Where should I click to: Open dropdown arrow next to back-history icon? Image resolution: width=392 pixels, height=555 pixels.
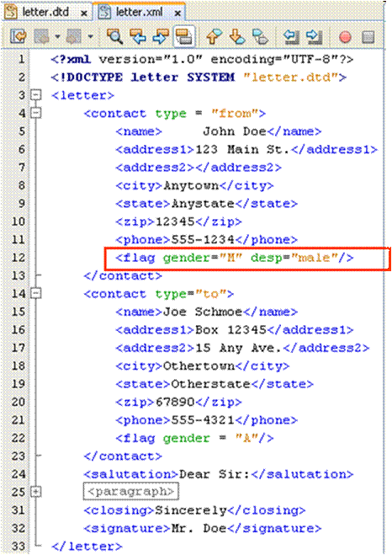[57, 36]
